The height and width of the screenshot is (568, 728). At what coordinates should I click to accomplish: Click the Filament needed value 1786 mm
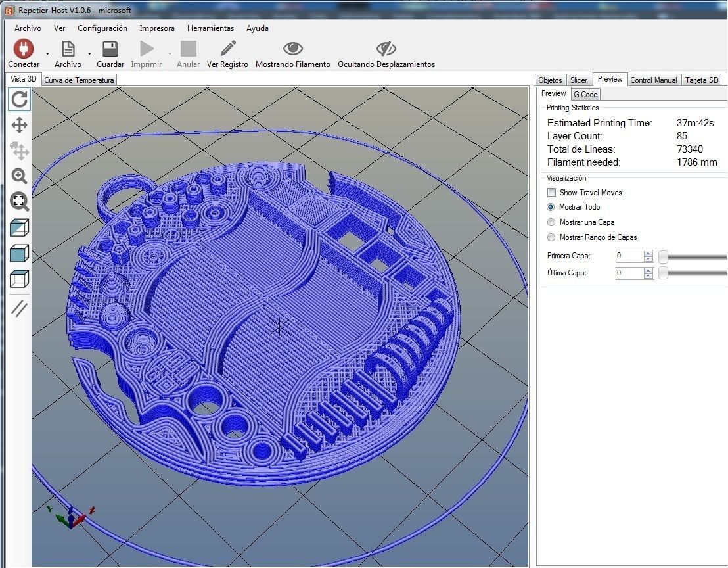tap(696, 162)
